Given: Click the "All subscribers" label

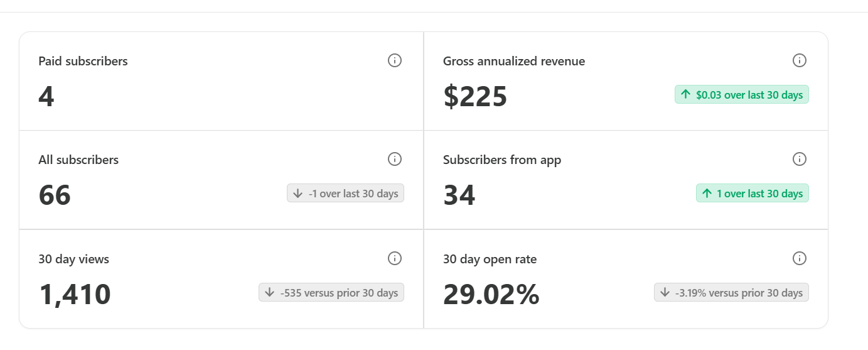Looking at the screenshot, I should click(x=78, y=160).
